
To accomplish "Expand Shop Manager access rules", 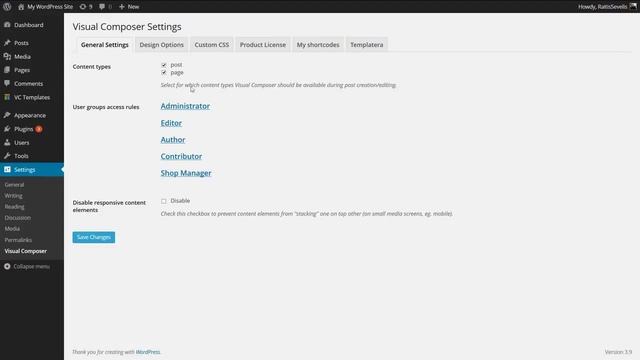I will tap(186, 173).
